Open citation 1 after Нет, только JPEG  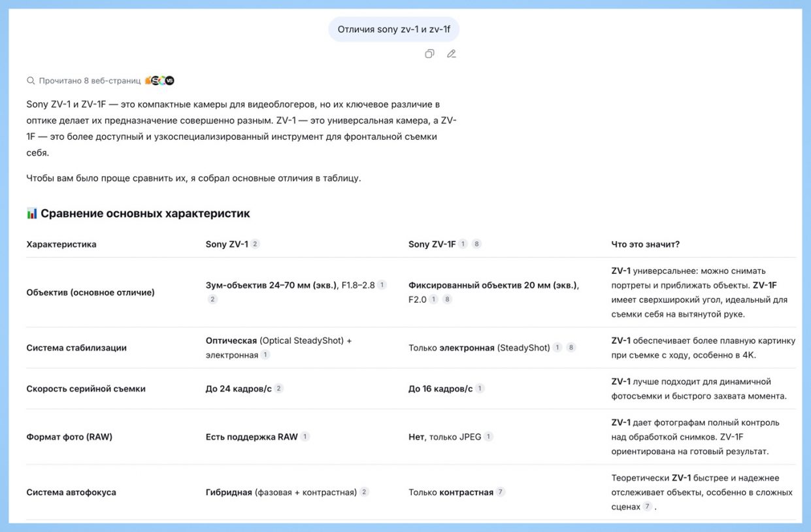[488, 436]
